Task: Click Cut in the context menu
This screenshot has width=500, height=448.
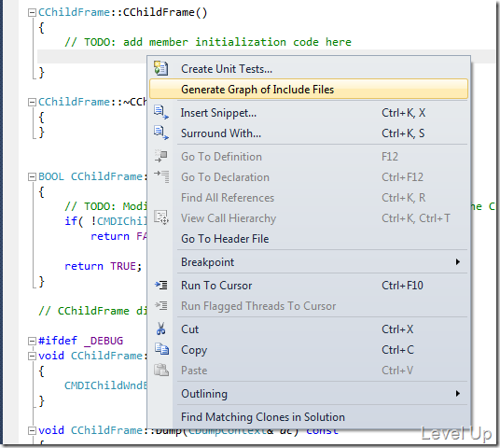Action: pyautogui.click(x=309, y=329)
